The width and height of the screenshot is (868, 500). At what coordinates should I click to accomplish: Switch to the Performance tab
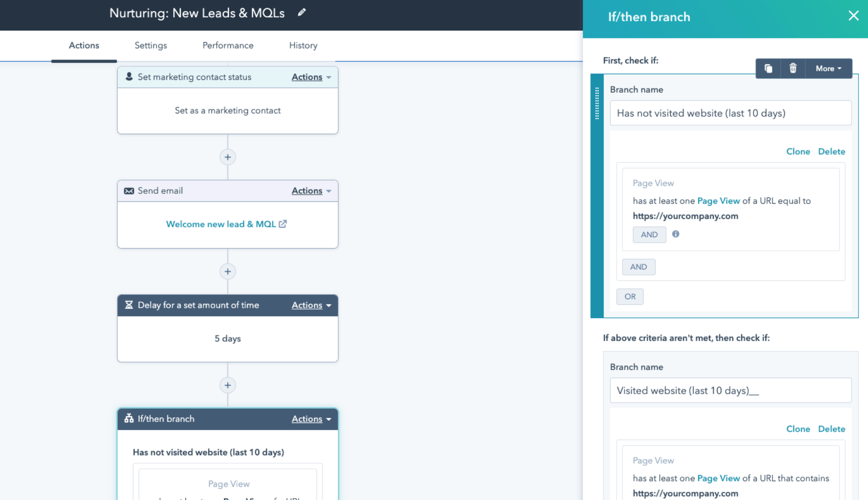click(228, 45)
